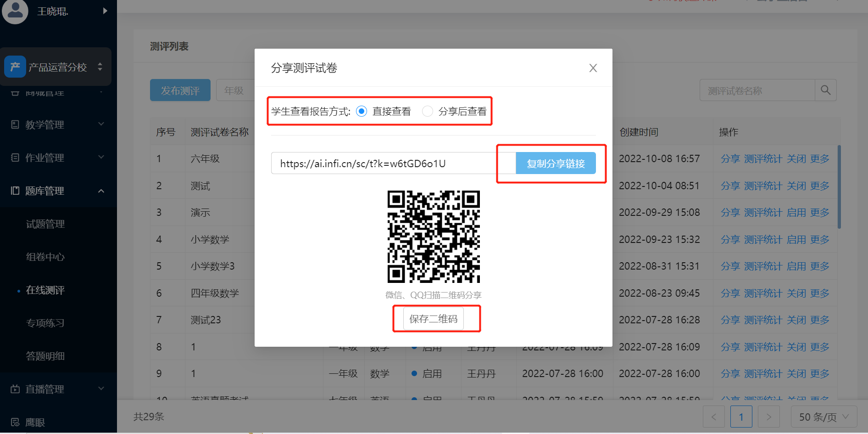Click 关闭 for the 2022-10-04 08:51 row
Screen dimensions: 868x434
pos(796,186)
